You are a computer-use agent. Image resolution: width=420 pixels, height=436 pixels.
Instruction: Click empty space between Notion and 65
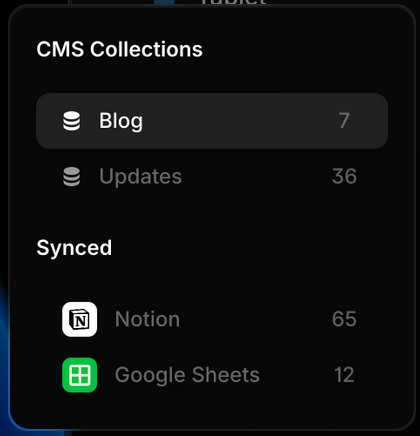click(256, 319)
